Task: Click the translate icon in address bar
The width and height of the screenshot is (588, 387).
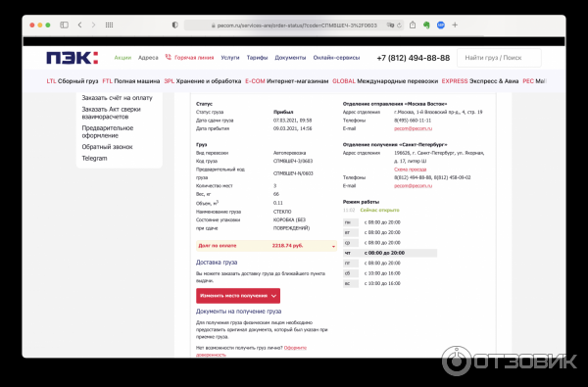Action: 390,25
